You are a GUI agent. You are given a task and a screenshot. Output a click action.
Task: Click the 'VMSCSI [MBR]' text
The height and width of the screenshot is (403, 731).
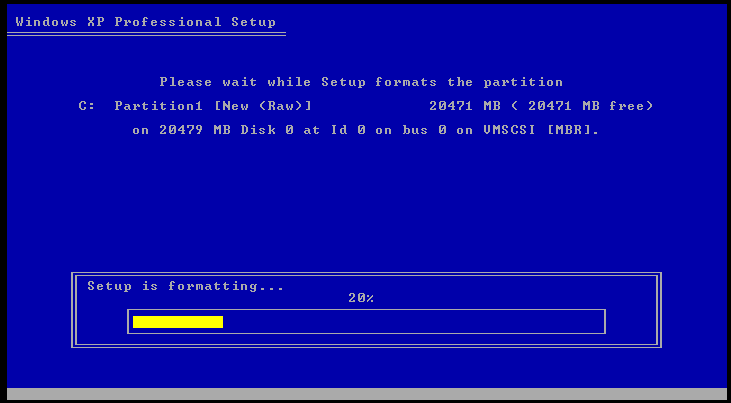pos(539,130)
